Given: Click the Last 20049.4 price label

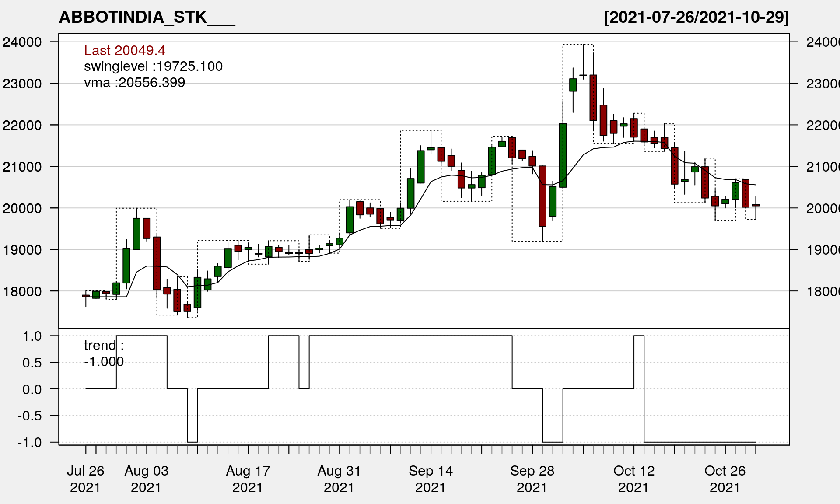Looking at the screenshot, I should pyautogui.click(x=125, y=51).
